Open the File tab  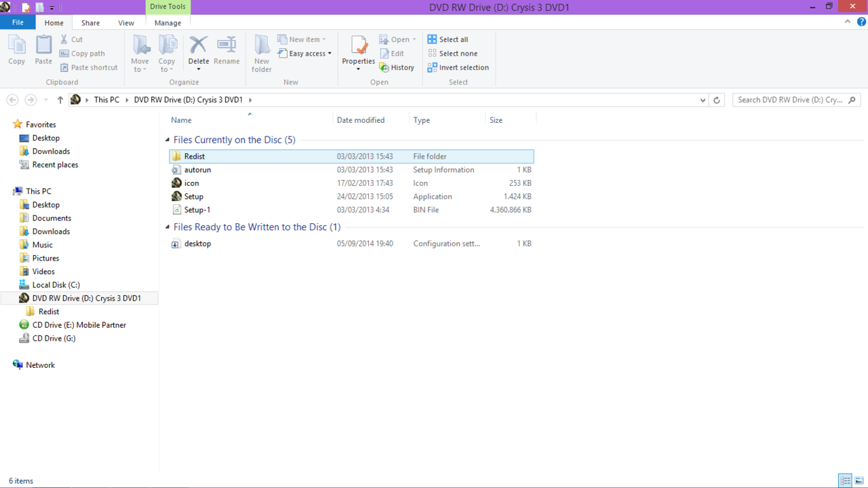[18, 22]
